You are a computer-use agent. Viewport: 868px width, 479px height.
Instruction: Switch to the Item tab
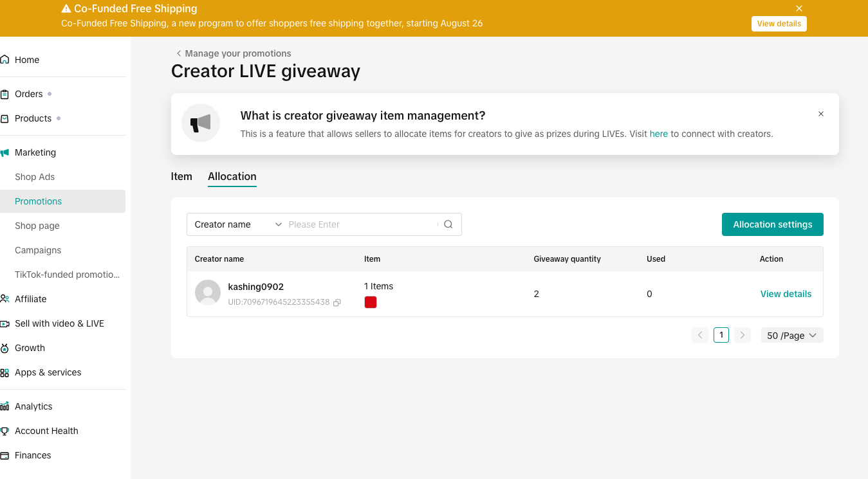point(181,176)
